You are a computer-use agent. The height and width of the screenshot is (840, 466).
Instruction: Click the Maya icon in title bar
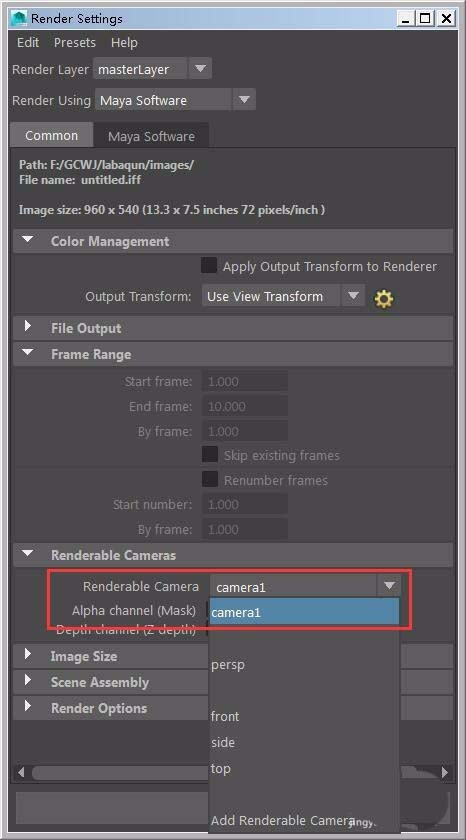[19, 19]
